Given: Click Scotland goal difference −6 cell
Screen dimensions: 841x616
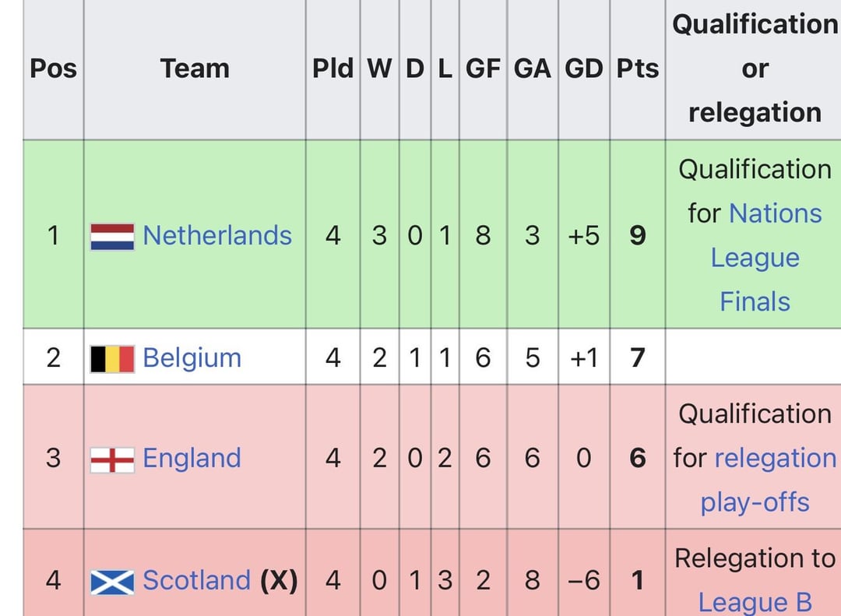Looking at the screenshot, I should [583, 580].
